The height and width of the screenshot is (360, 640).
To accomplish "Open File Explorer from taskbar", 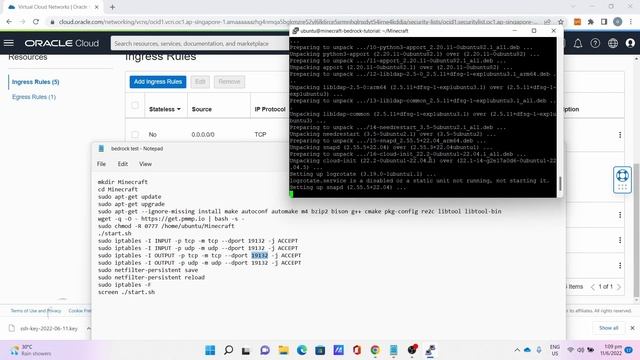I will pyautogui.click(x=283, y=350).
